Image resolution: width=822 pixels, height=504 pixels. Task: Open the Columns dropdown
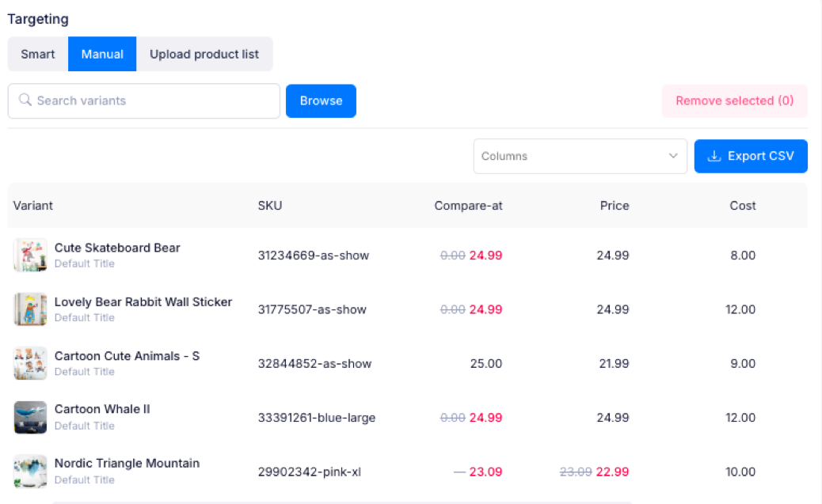pyautogui.click(x=580, y=156)
